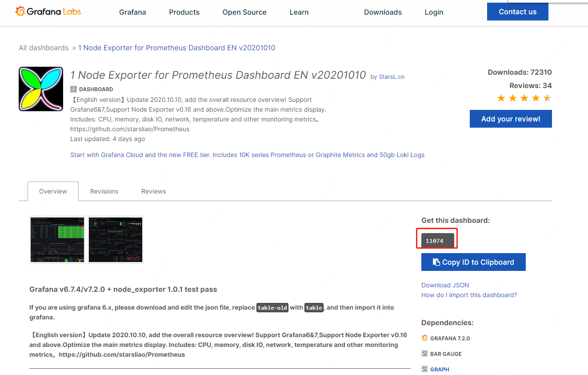Open the Open Source nav menu
Image resolution: width=588 pixels, height=375 pixels.
pos(244,12)
